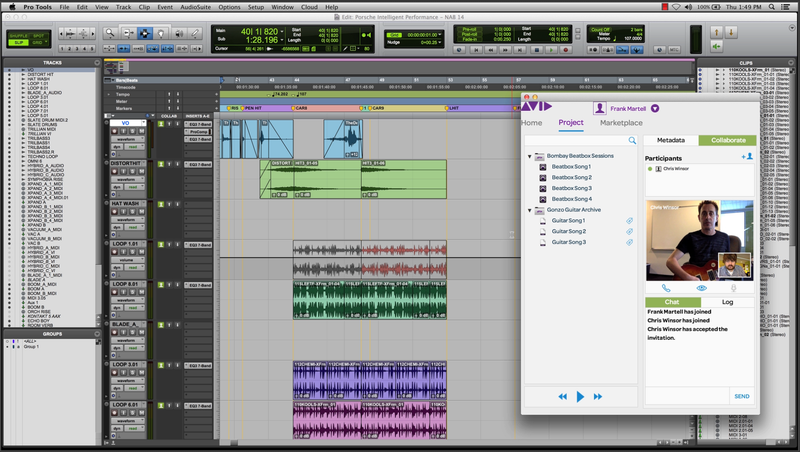This screenshot has height=452, width=800.
Task: Toggle record enable on VO track
Action: [114, 131]
